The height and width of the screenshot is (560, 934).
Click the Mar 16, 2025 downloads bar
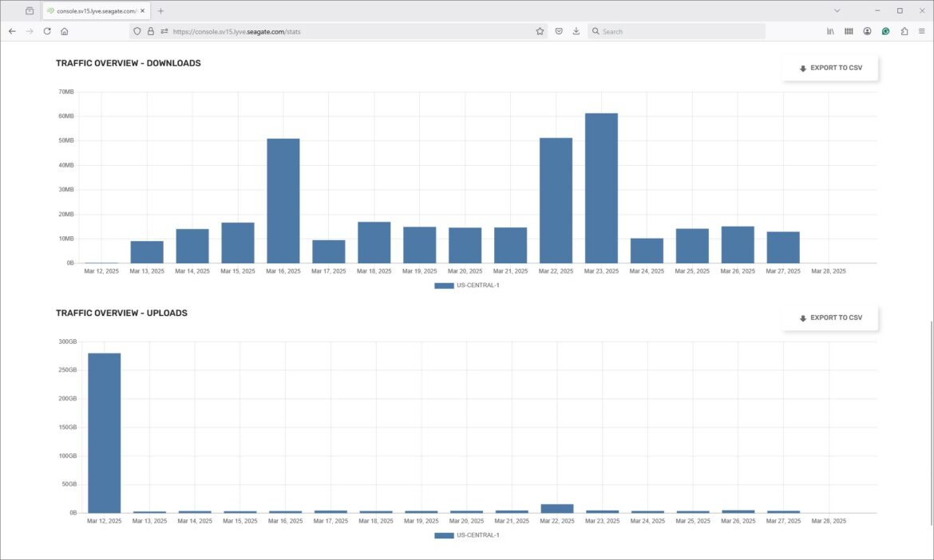(283, 200)
